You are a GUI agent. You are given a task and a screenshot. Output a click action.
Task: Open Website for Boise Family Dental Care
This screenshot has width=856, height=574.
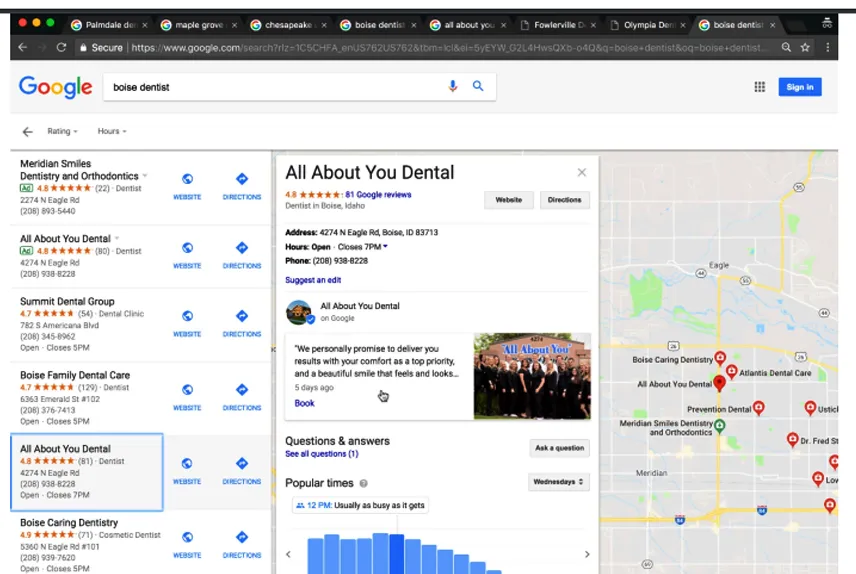pyautogui.click(x=187, y=397)
